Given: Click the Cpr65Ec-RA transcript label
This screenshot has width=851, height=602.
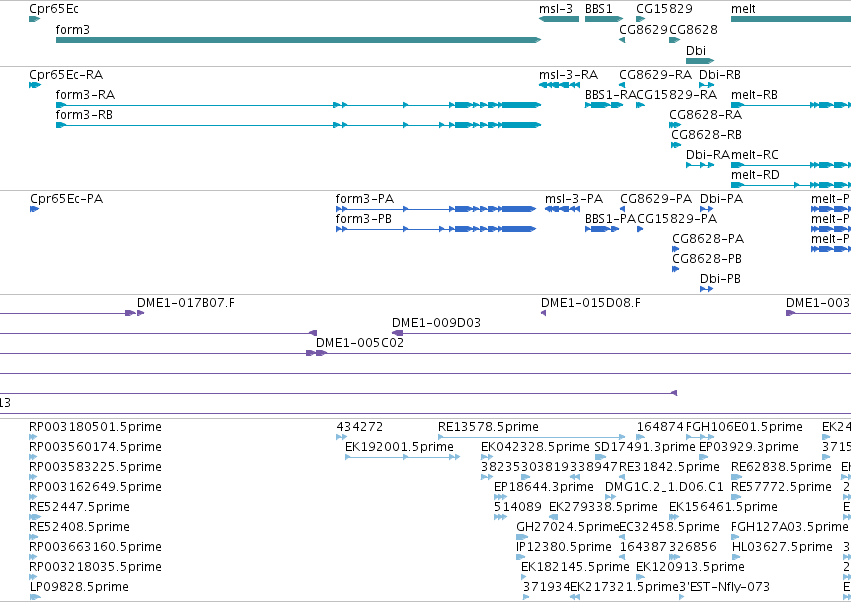Looking at the screenshot, I should coord(66,74).
